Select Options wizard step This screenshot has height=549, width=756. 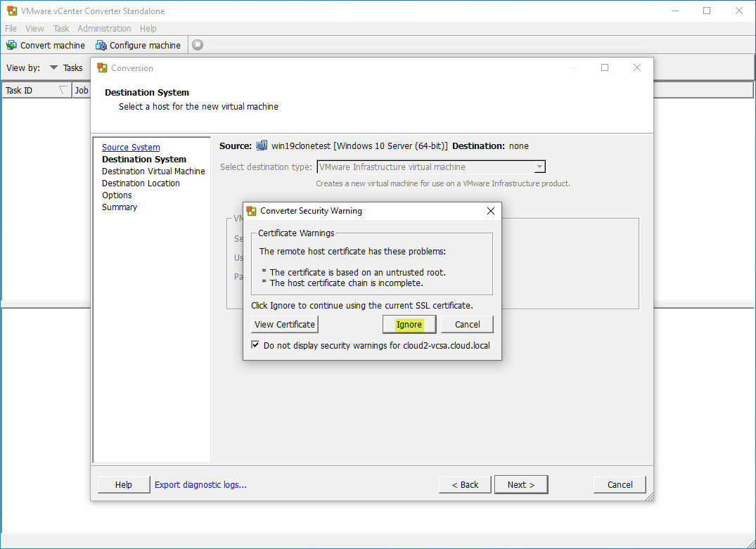[117, 195]
